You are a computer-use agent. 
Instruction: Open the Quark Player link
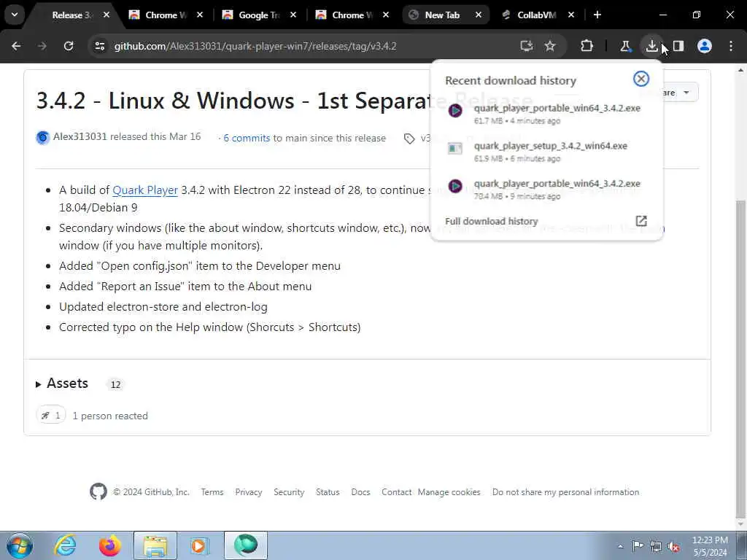[x=145, y=190]
